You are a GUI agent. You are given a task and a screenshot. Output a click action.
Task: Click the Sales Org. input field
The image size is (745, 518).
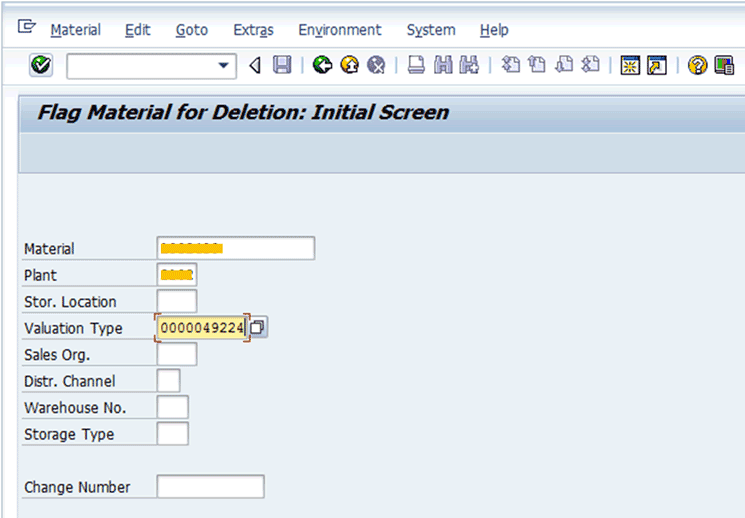[177, 354]
